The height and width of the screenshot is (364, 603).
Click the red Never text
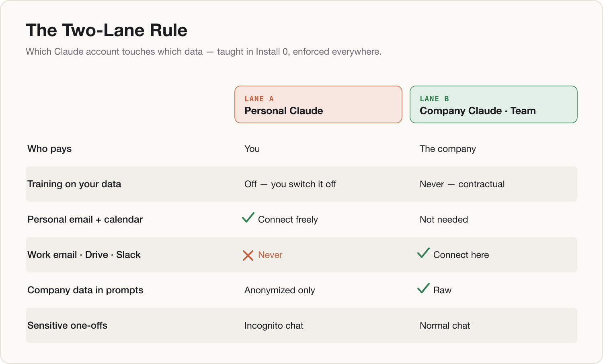tap(270, 255)
